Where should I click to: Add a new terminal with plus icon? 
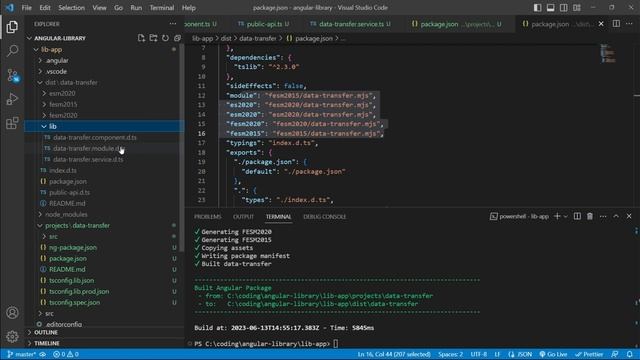pos(557,216)
